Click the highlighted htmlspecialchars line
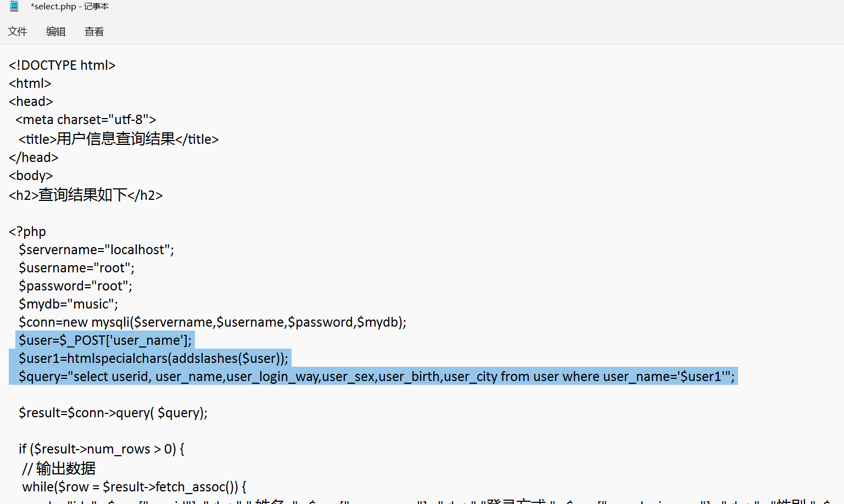 pos(153,359)
